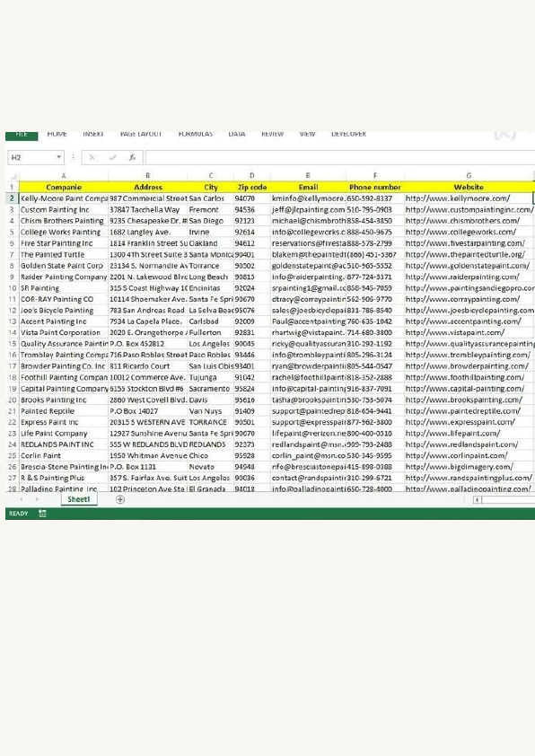Open the DATA ribbon tab
The image size is (535, 756).
click(x=237, y=134)
